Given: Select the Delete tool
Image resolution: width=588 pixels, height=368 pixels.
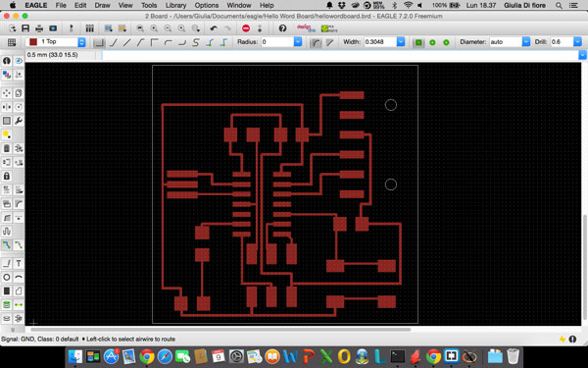Looking at the screenshot, I should pos(7,148).
